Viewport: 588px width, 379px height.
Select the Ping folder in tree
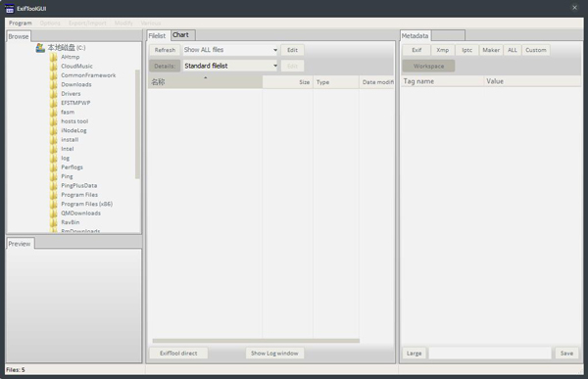(67, 176)
